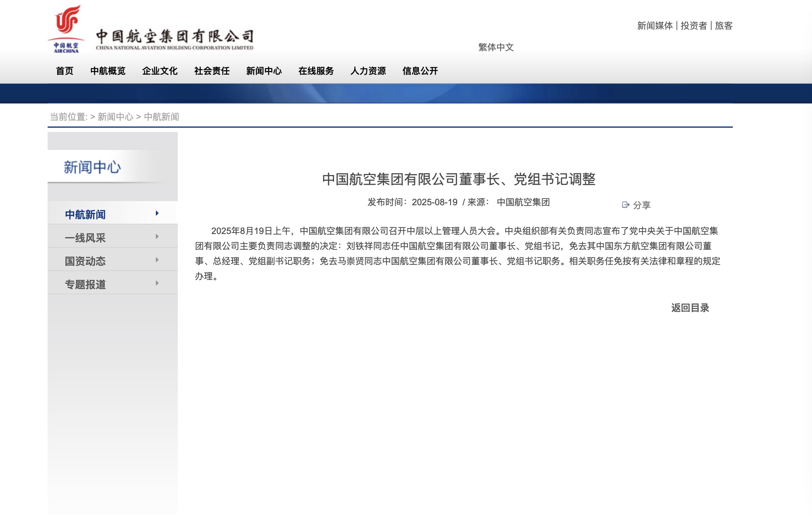Click 在线服务 navigation item
The width and height of the screenshot is (812, 516).
pos(316,71)
